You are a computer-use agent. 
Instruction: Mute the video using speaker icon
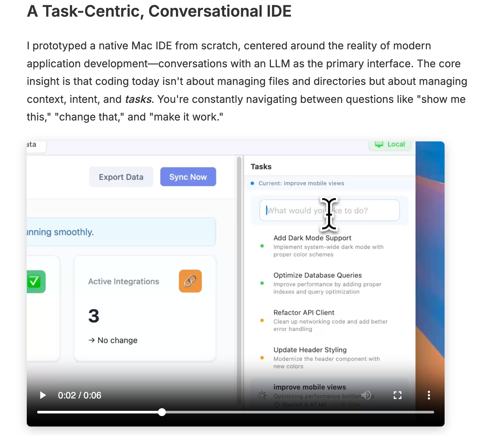point(366,395)
